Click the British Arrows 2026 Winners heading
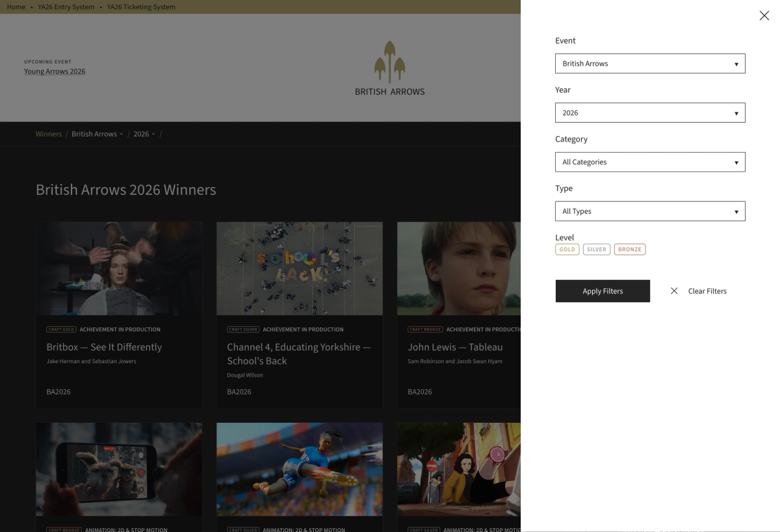The height and width of the screenshot is (532, 780). pos(126,190)
